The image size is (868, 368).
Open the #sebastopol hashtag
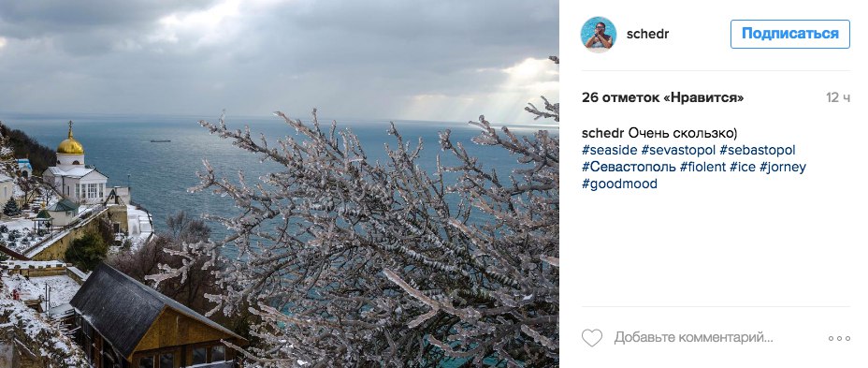click(758, 150)
